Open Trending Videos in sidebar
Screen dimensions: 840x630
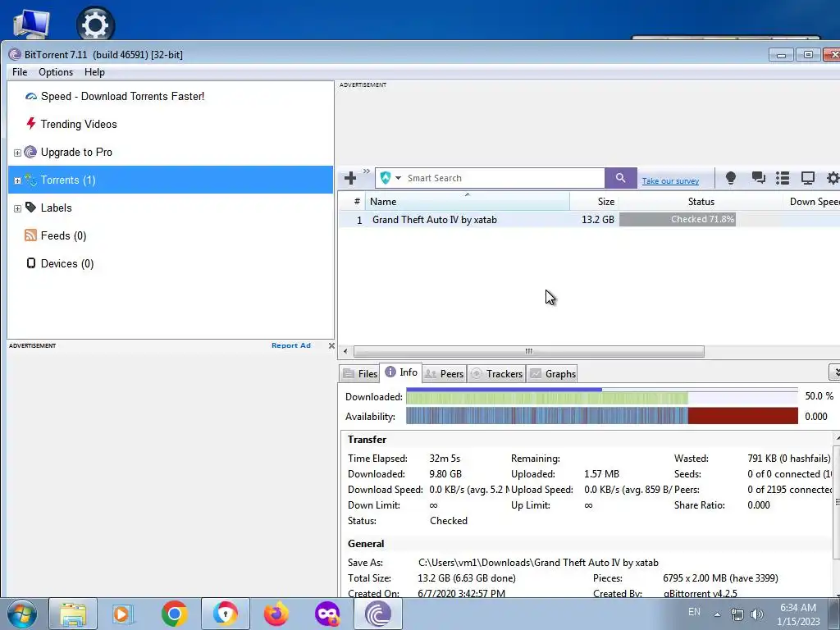(x=79, y=125)
